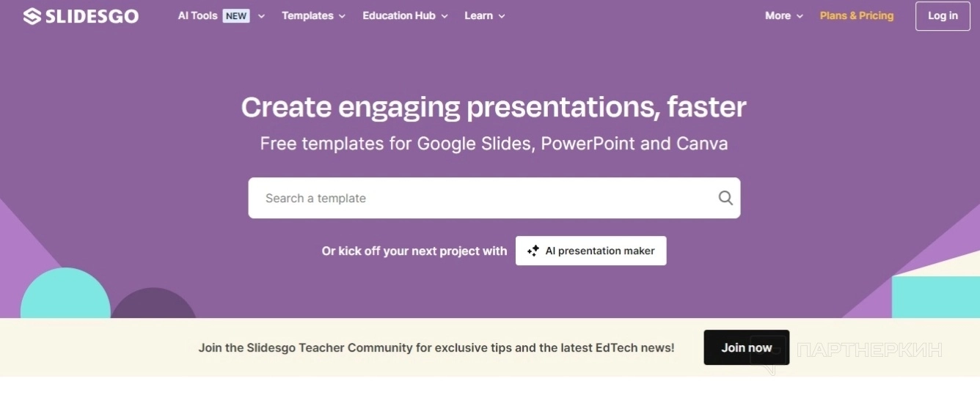Click the sparkle icon on AI presentation maker

[x=533, y=251]
